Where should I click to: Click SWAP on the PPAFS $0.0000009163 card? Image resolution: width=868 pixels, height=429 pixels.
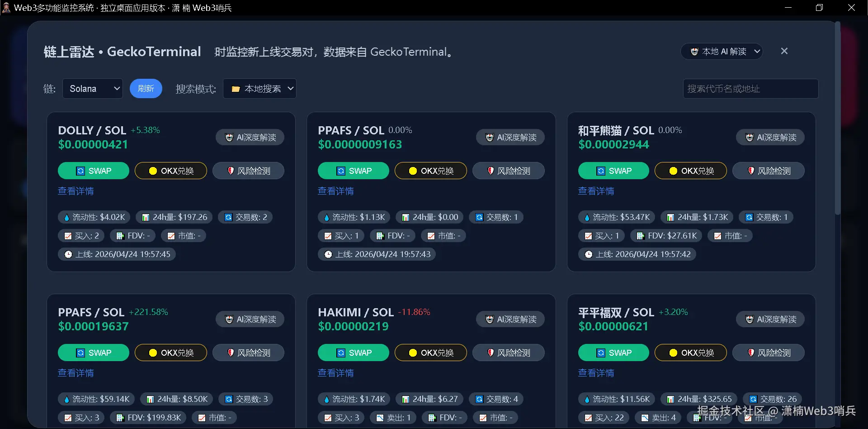[354, 171]
